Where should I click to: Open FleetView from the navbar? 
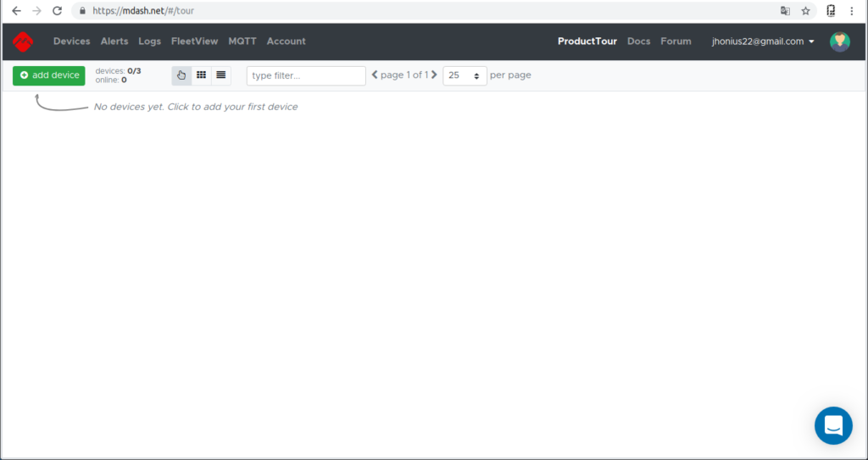(x=194, y=42)
